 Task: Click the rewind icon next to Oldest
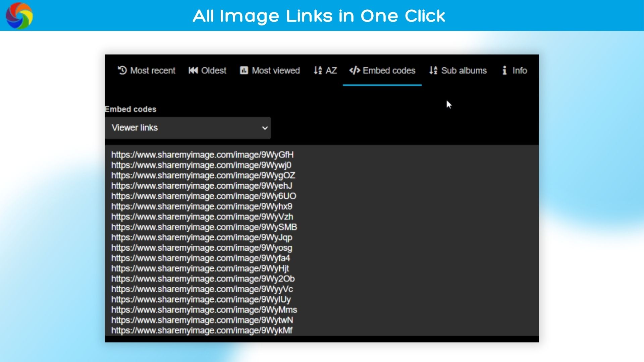pos(193,70)
